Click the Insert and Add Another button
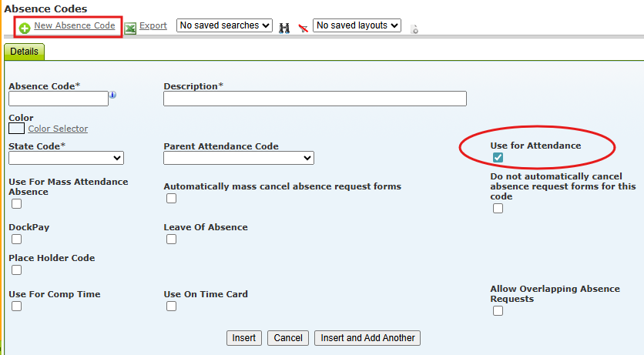The image size is (644, 355). pyautogui.click(x=367, y=338)
